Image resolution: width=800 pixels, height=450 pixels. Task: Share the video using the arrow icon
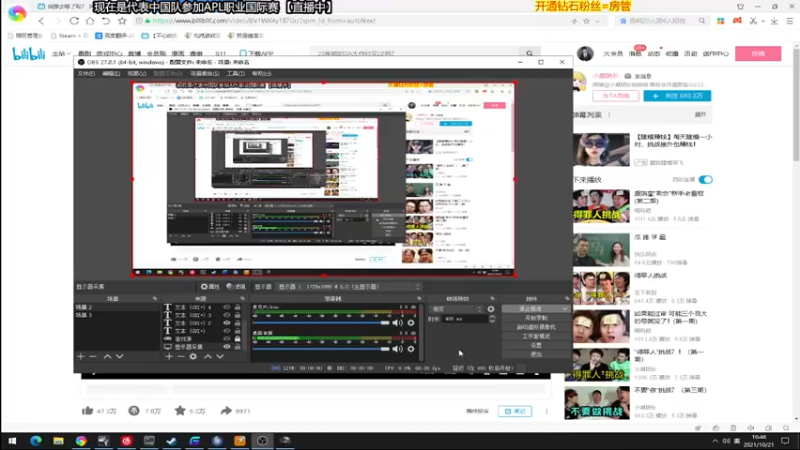(226, 411)
